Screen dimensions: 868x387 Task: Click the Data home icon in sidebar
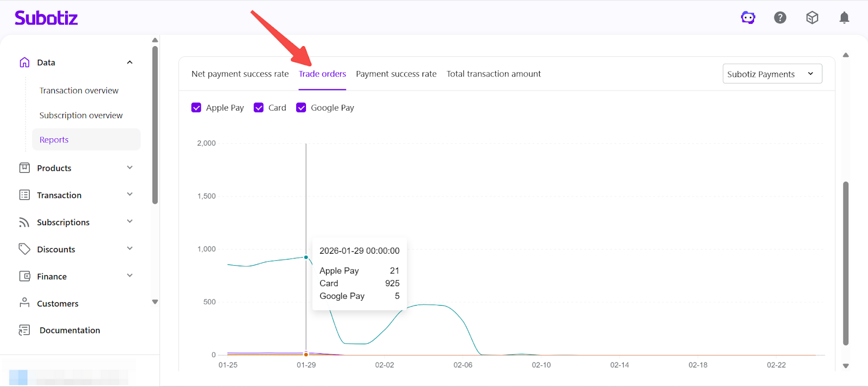(x=24, y=62)
